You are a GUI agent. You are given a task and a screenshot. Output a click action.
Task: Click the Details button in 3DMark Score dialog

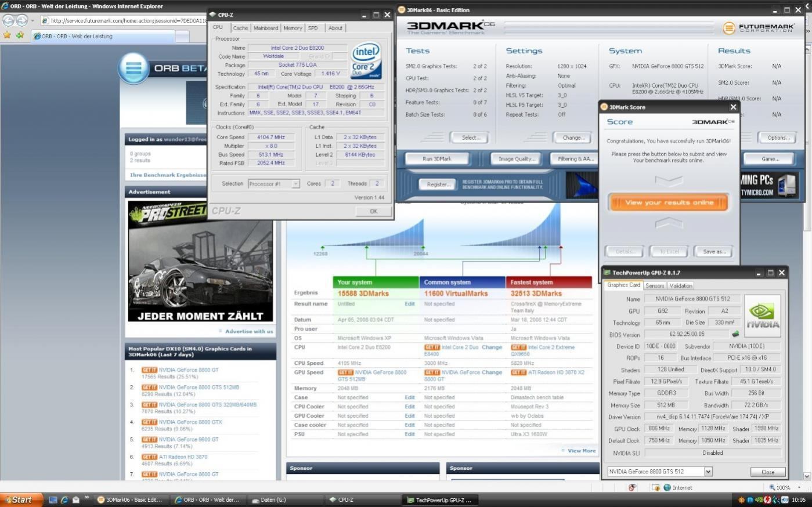click(x=624, y=252)
